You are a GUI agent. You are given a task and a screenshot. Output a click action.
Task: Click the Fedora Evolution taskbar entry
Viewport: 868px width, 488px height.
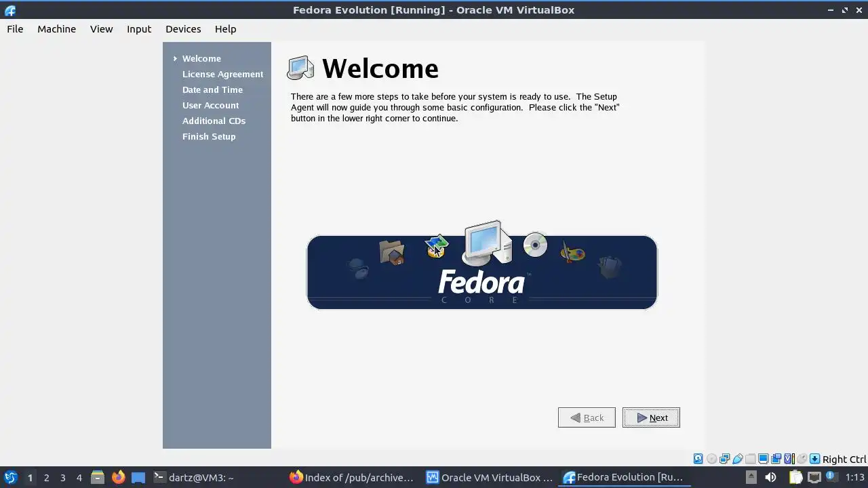(x=624, y=477)
